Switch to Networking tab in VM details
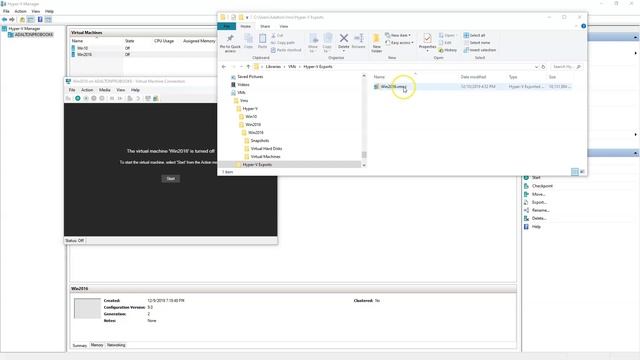640x360 pixels. (x=116, y=345)
